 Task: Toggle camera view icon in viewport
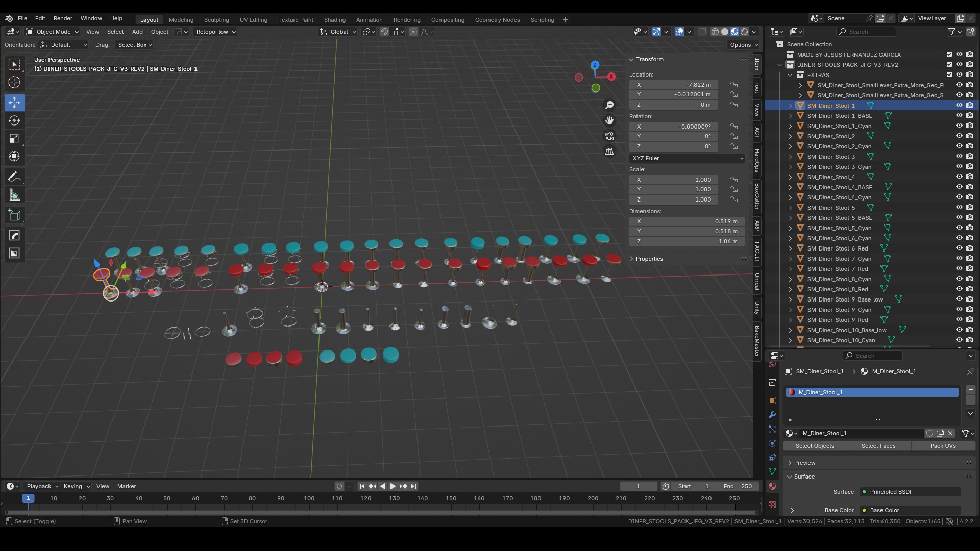pos(609,136)
